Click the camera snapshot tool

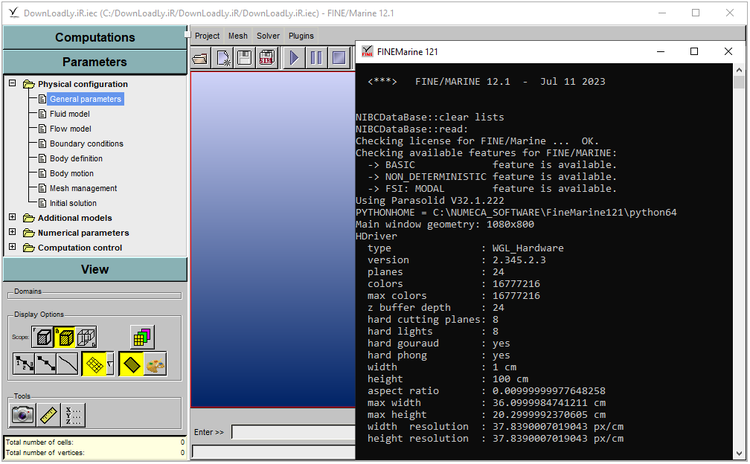tap(23, 414)
